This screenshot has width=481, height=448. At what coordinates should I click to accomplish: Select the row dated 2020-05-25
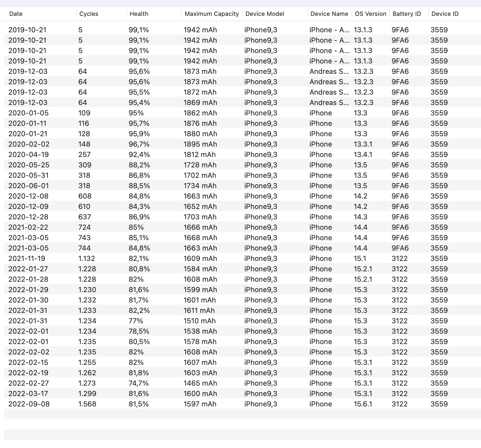click(242, 165)
